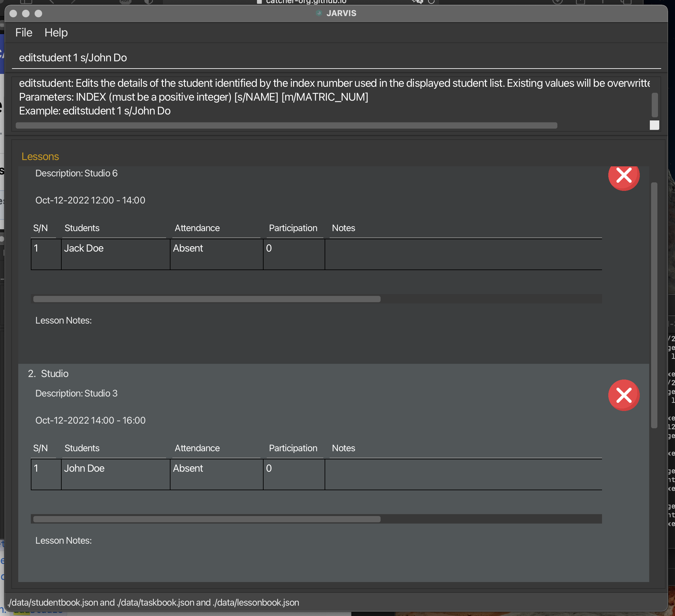Click Attendance column header in Studio 6 table
675x616 pixels.
(197, 228)
